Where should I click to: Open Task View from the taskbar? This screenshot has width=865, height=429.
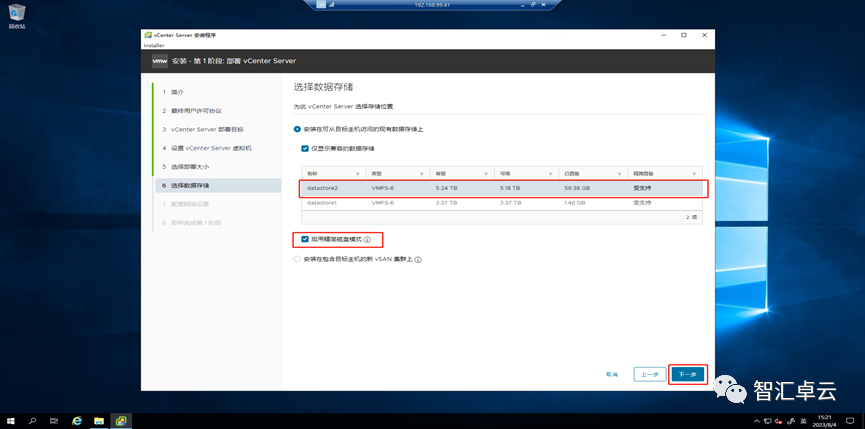pyautogui.click(x=54, y=421)
